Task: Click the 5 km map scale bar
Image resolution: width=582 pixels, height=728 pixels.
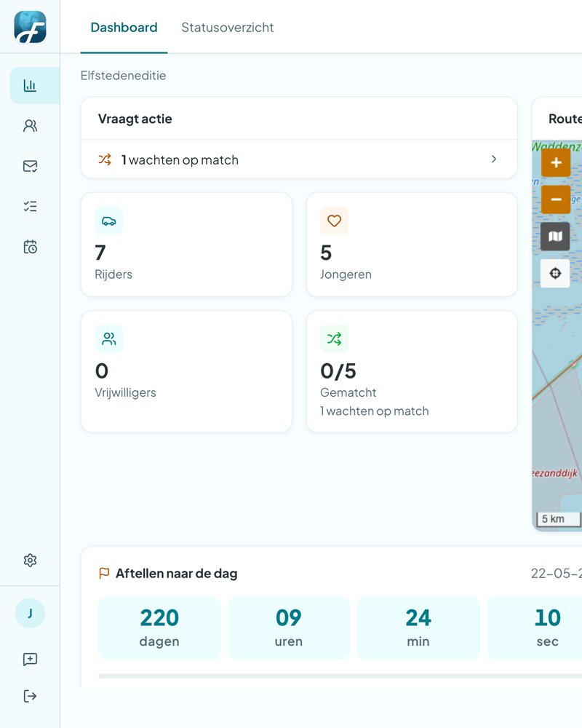Action: [x=558, y=519]
